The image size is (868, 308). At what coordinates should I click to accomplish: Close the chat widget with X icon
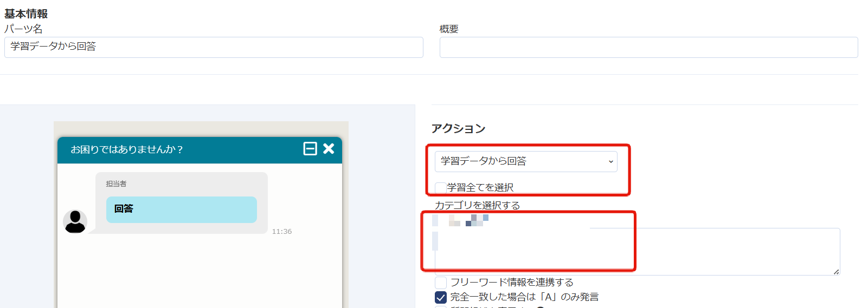pyautogui.click(x=329, y=149)
